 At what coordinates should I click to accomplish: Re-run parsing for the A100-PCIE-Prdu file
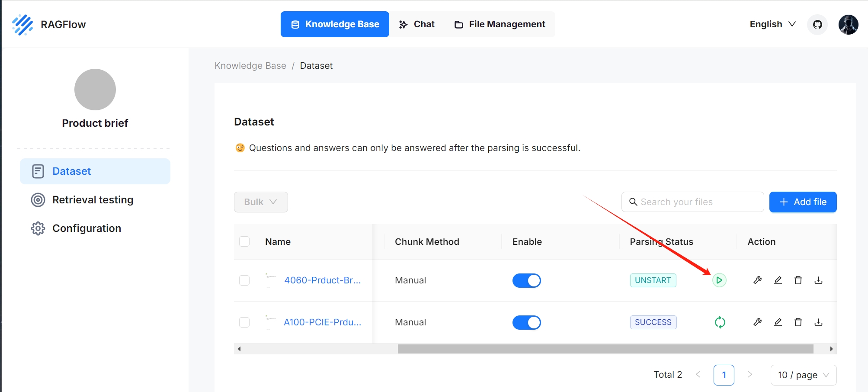tap(720, 322)
